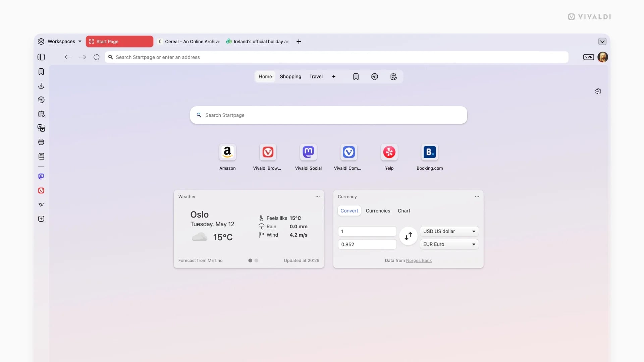Open the Weather widget options menu
This screenshot has height=362, width=644.
317,197
